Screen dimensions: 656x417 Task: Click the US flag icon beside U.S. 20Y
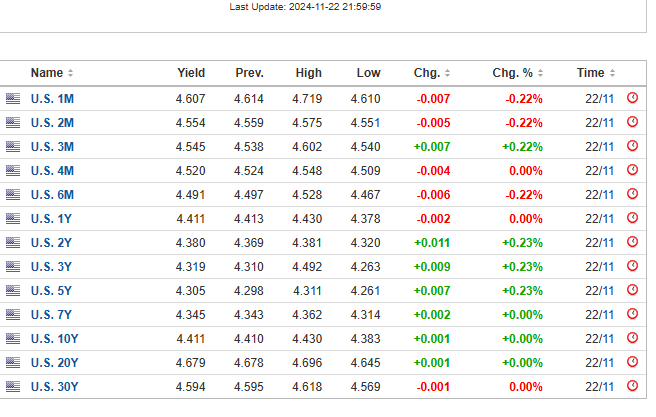click(x=13, y=363)
